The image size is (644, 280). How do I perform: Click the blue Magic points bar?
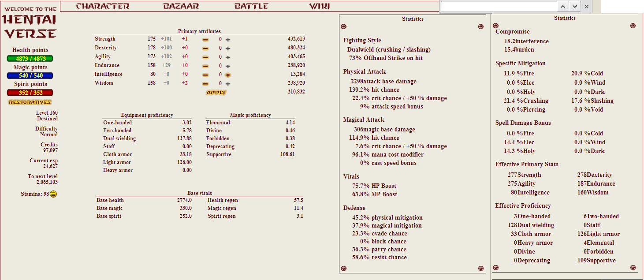point(30,75)
